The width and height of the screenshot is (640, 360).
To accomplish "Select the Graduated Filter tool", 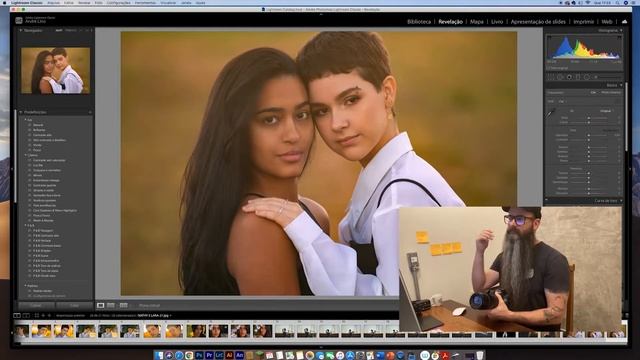I will coord(578,77).
